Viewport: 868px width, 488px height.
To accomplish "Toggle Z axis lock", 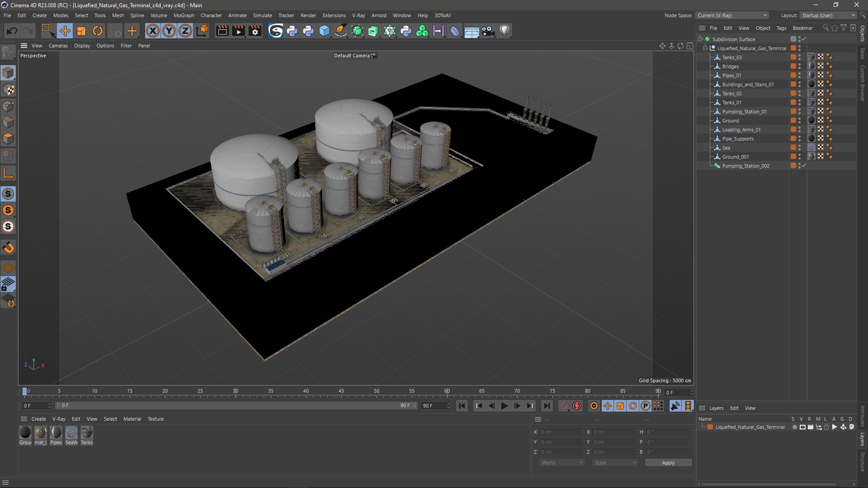I will coord(185,31).
